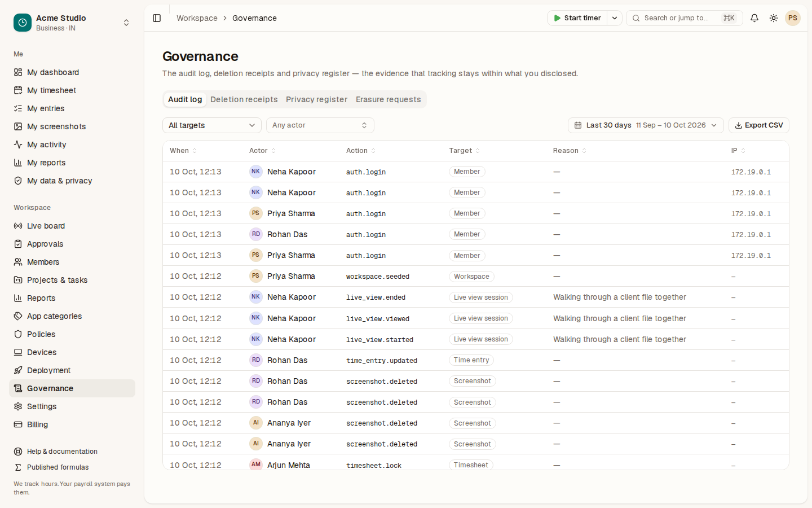Screen dimensions: 812x508
Task: Open the Live board
Action: click(x=72, y=226)
